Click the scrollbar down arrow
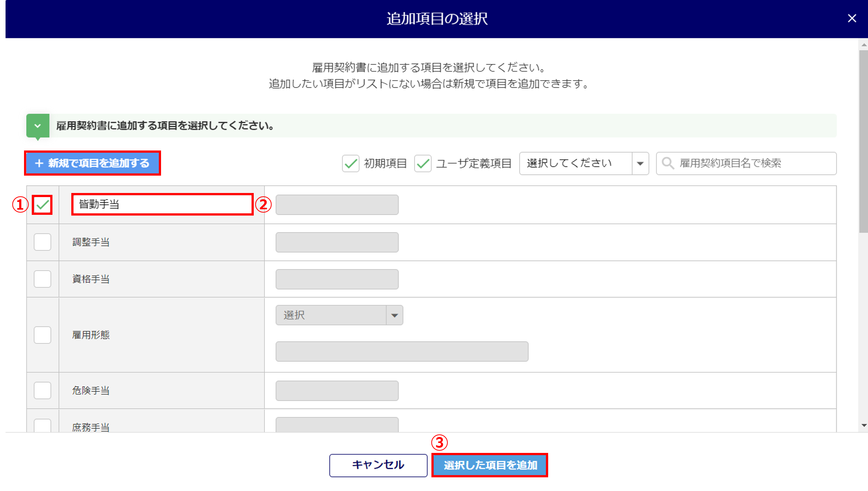Screen dimensions: 868x491 click(864, 426)
